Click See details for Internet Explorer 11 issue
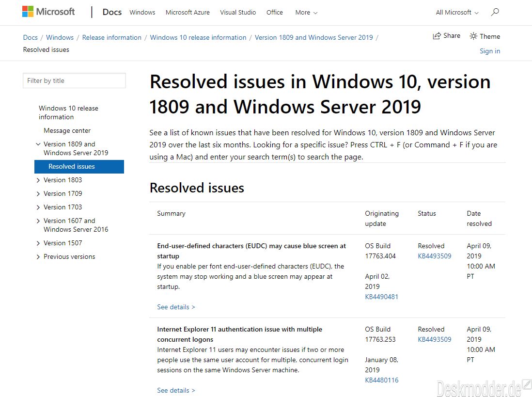532x397 pixels. pos(176,391)
